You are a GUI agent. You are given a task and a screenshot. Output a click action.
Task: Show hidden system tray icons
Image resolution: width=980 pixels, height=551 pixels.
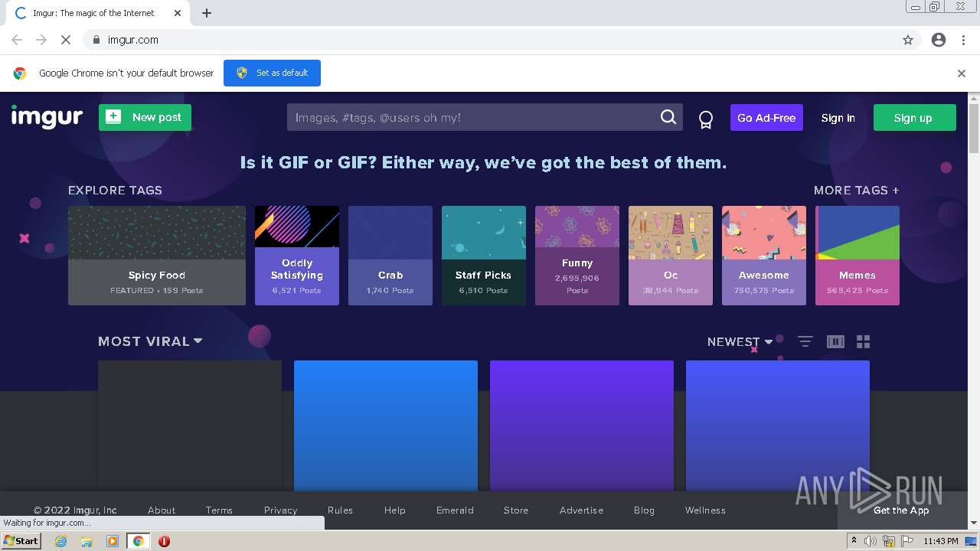[854, 540]
